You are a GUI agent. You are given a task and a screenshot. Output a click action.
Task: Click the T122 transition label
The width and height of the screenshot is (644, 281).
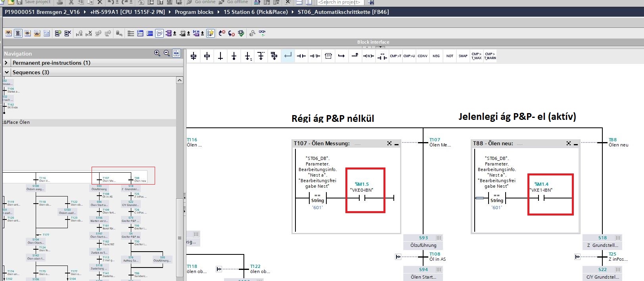[255, 266]
